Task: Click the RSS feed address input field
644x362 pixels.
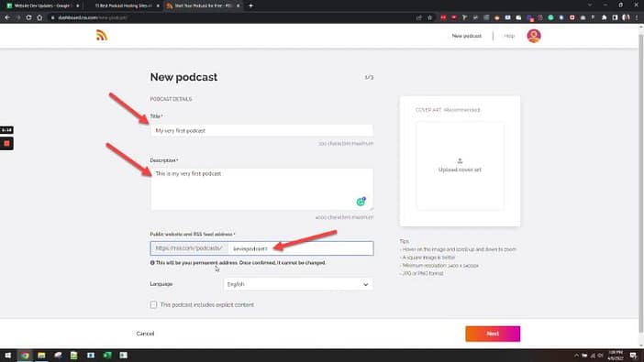Action: 301,248
